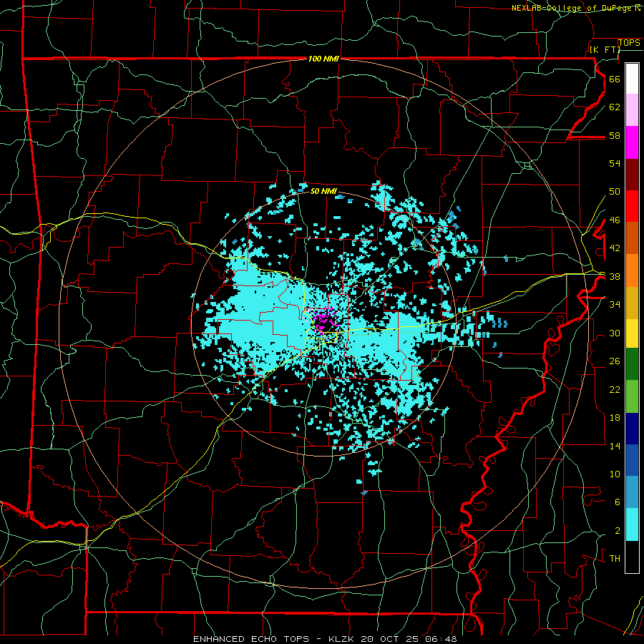Screen dimensions: 644x644
Task: Click the legend value 46
Action: click(x=615, y=220)
